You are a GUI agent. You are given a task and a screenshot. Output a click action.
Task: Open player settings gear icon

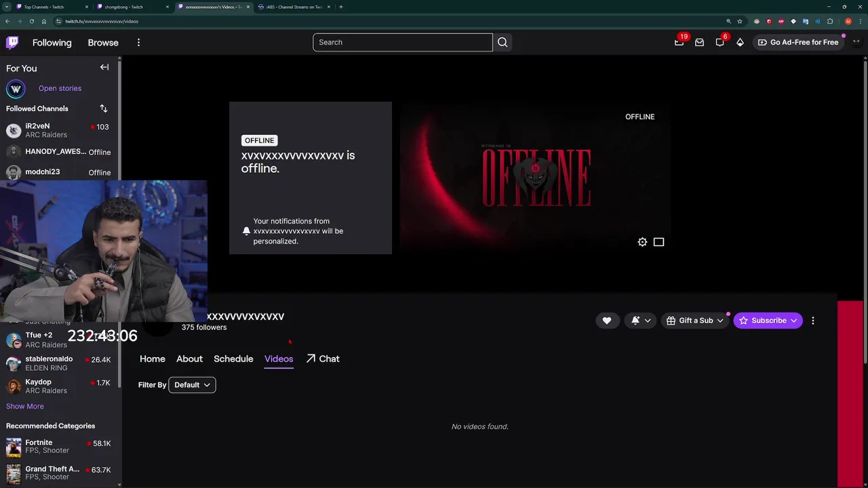point(642,242)
